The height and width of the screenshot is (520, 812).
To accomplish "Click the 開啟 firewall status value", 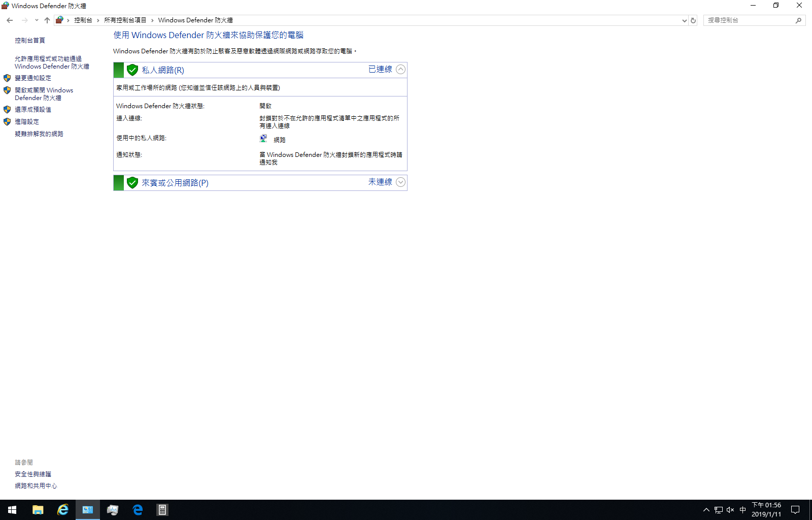I will [265, 106].
